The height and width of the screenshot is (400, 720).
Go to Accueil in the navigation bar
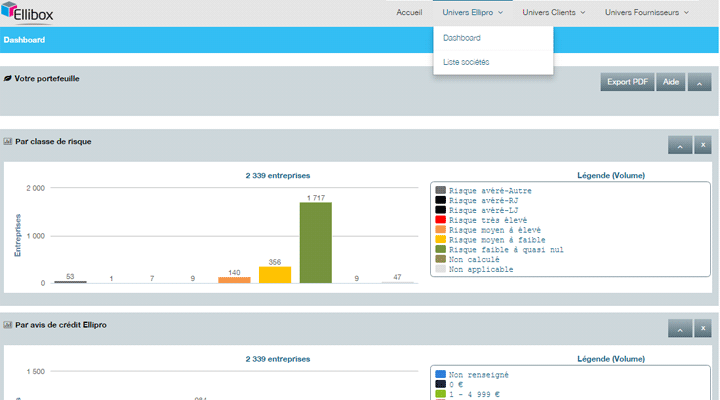coord(409,13)
